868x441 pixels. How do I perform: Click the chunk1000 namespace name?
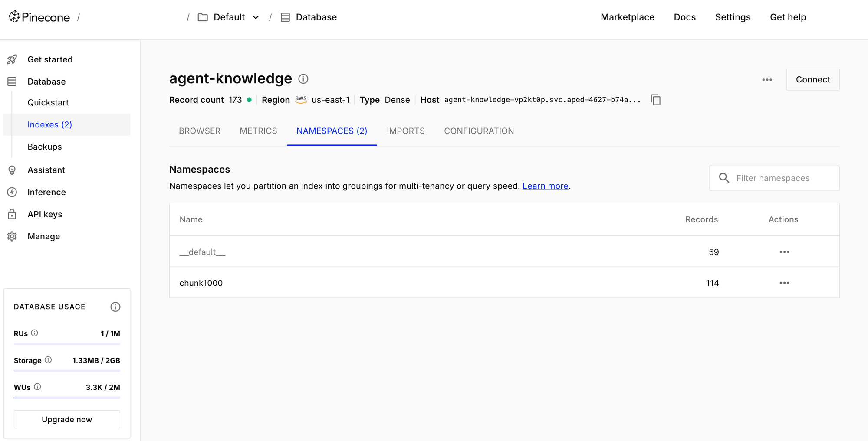(201, 283)
